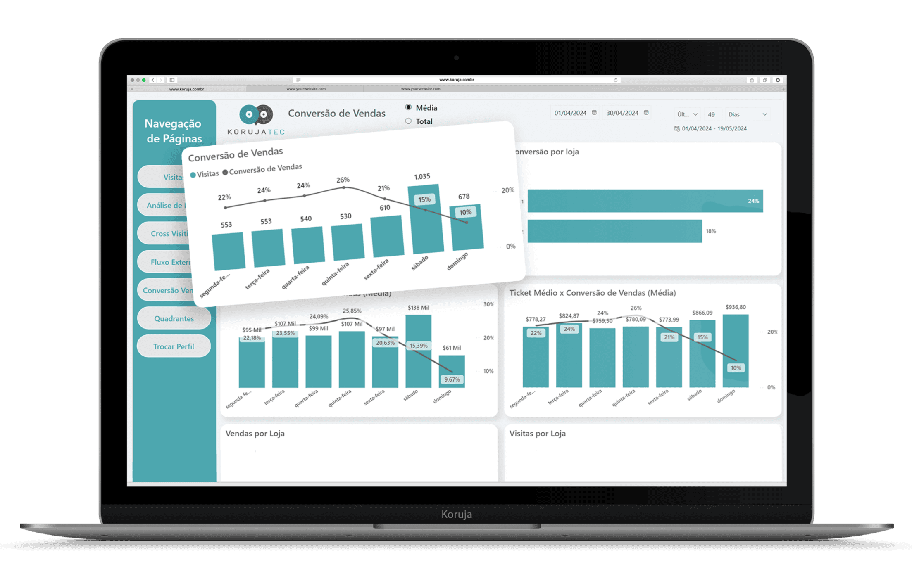Click the $866,09 sábado ticket bar
Viewport: 912px width, 588px height.
point(702,353)
